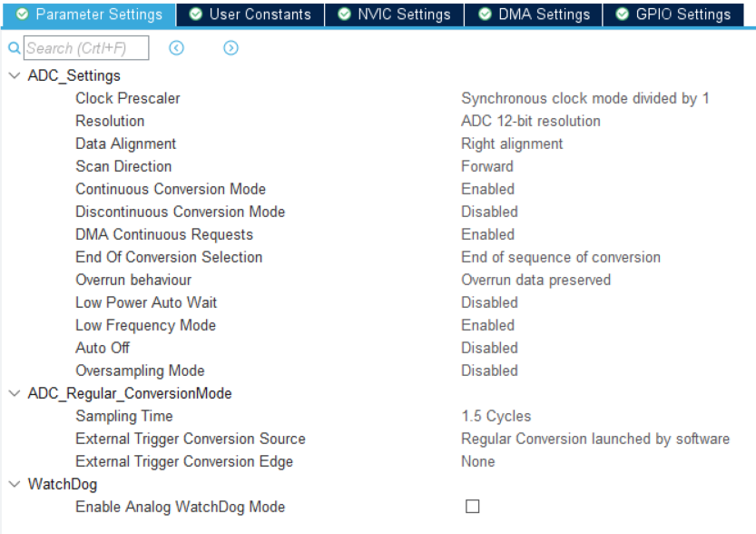Click the green check icon on User Constants
Image resolution: width=756 pixels, height=534 pixels.
[x=196, y=14]
